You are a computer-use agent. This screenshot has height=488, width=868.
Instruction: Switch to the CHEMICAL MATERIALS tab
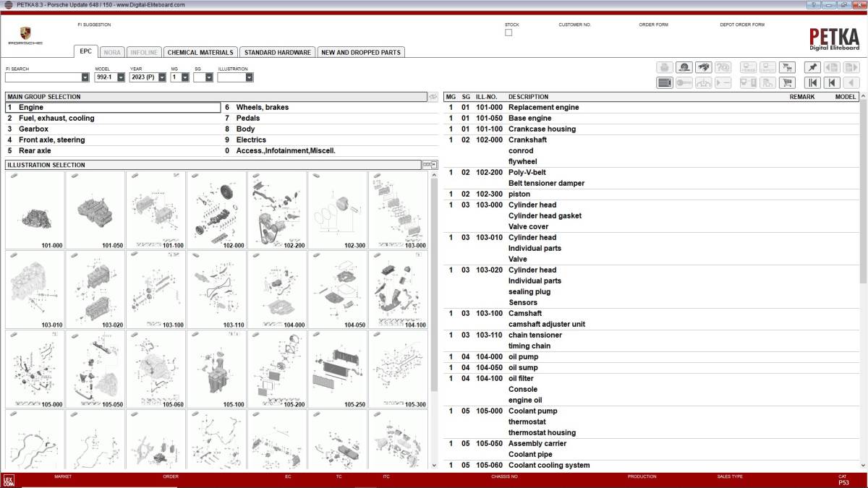pyautogui.click(x=200, y=52)
